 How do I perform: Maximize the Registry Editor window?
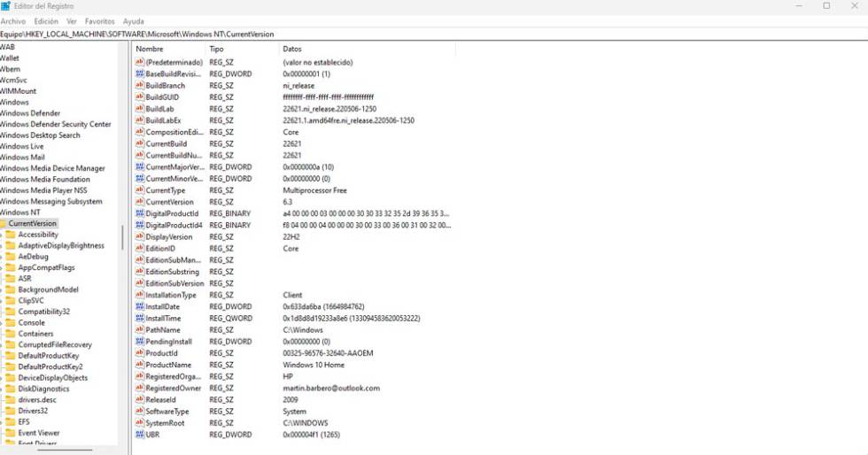826,6
